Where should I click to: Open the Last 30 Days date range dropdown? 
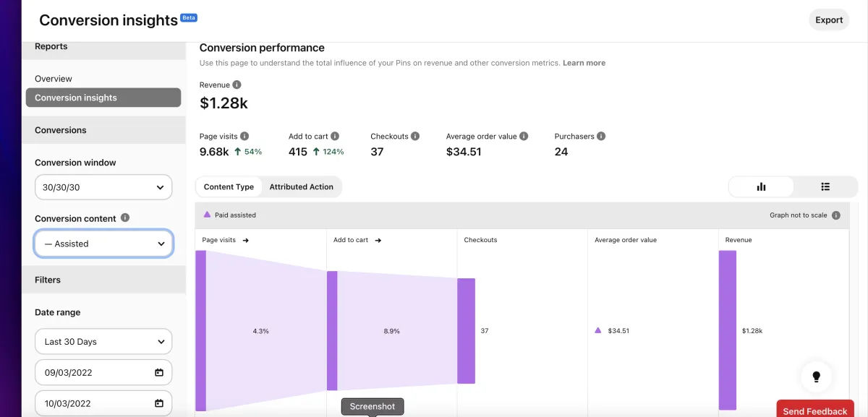[103, 342]
